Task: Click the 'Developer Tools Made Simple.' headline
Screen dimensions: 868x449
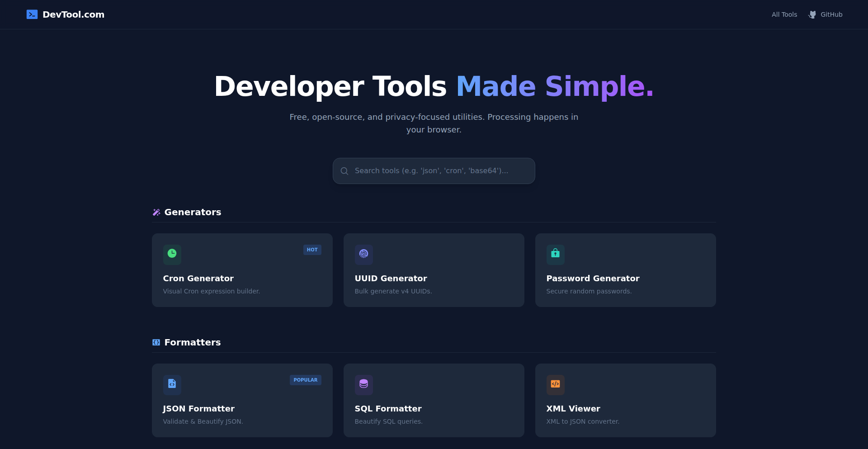Action: 434,86
